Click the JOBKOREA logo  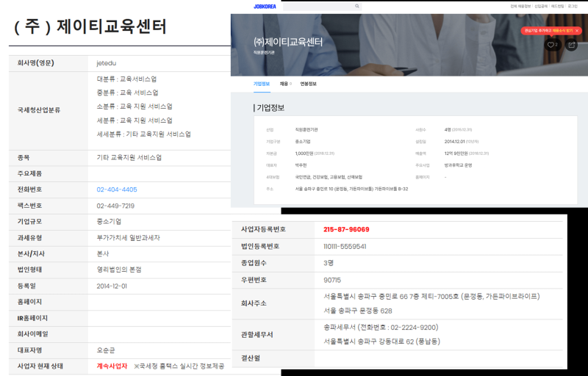[265, 7]
